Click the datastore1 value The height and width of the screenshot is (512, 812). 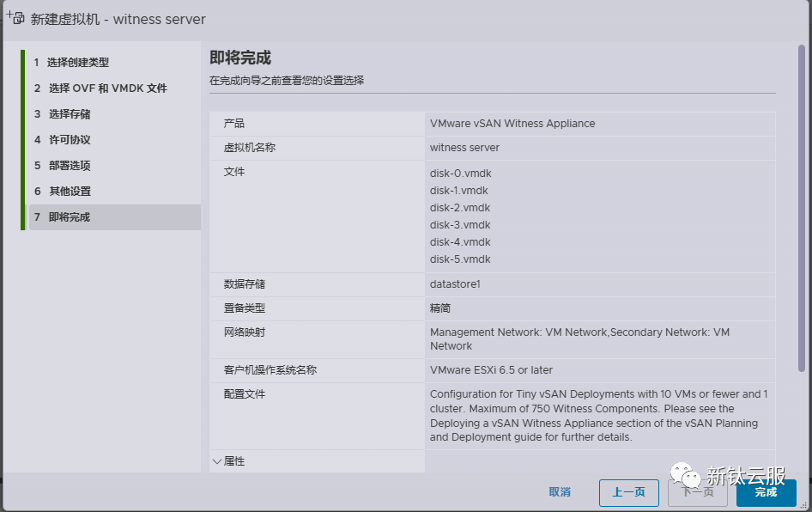[x=455, y=284]
